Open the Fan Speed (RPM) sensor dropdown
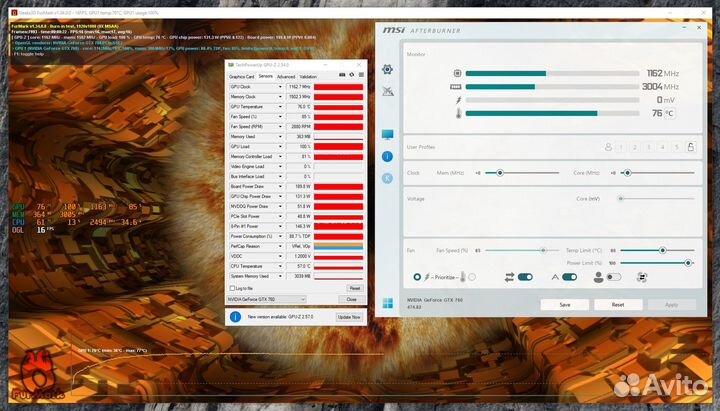The image size is (720, 411). 280,127
